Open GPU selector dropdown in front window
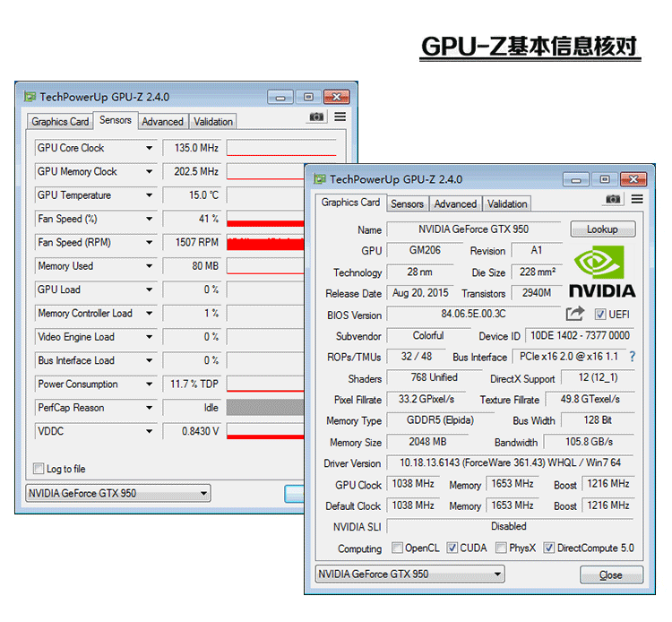672x622 pixels. coord(410,574)
